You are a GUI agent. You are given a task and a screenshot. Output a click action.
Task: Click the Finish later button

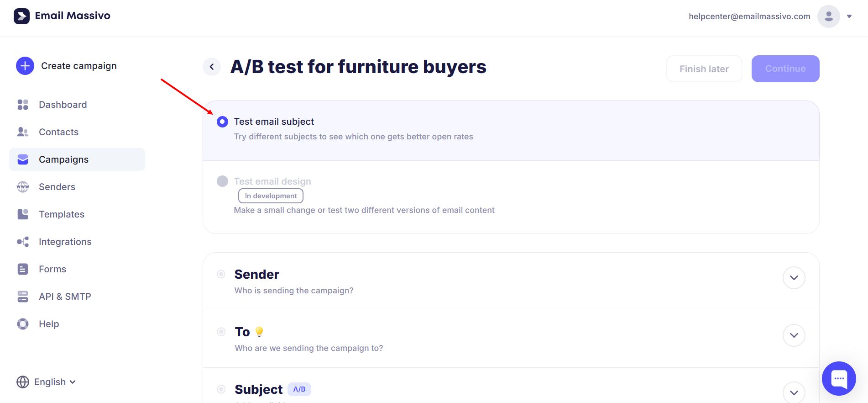coord(704,69)
